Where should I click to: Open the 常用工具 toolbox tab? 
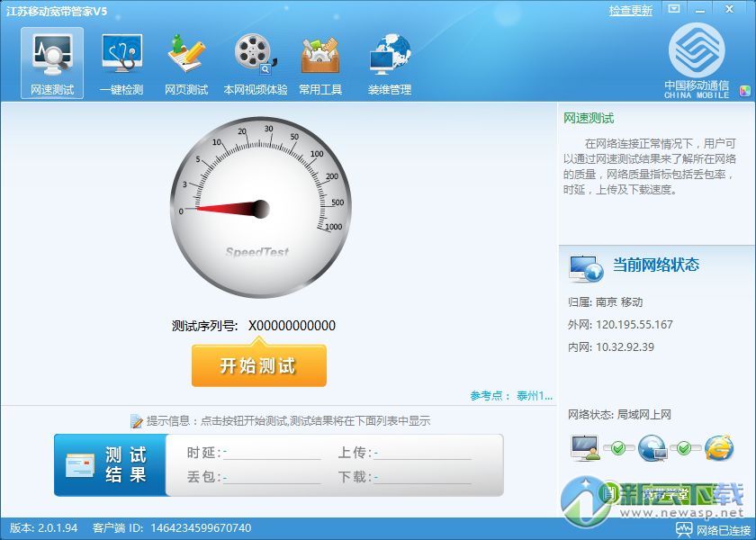pos(320,63)
